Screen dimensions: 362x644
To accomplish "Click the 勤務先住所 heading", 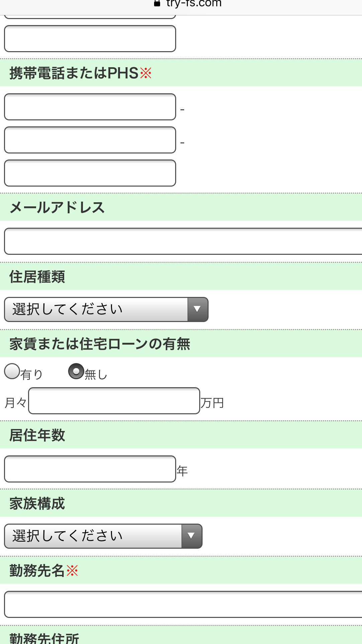I will [x=44, y=638].
